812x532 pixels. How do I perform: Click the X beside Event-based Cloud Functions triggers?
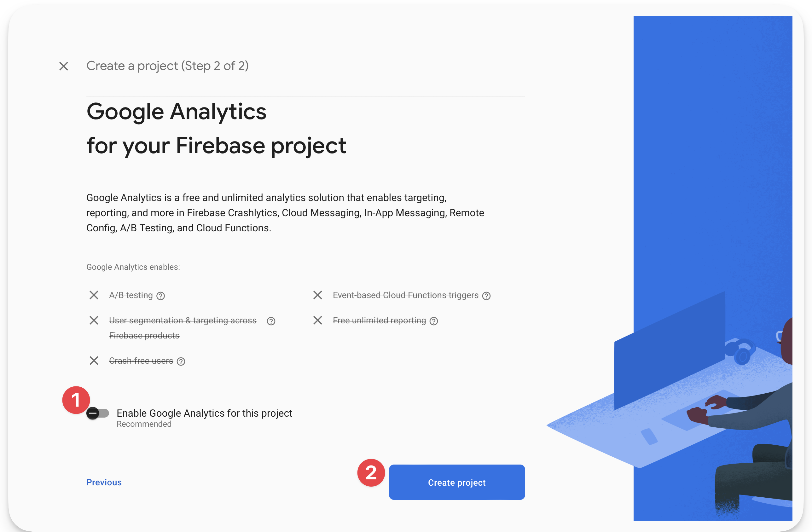318,295
